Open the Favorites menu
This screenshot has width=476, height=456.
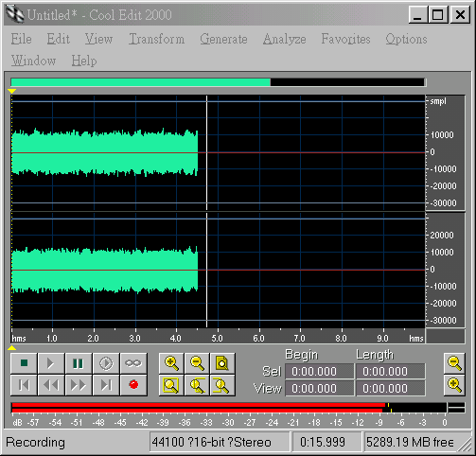coord(345,39)
